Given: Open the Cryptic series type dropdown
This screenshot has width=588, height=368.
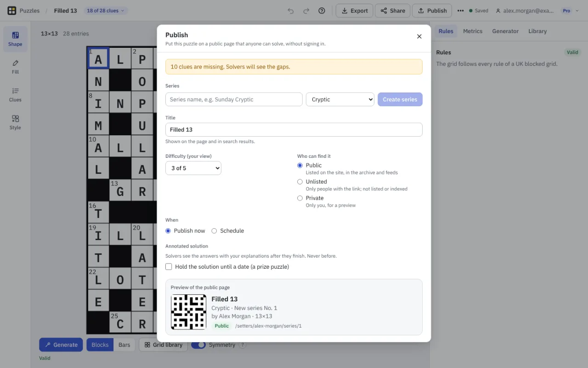Looking at the screenshot, I should 340,99.
